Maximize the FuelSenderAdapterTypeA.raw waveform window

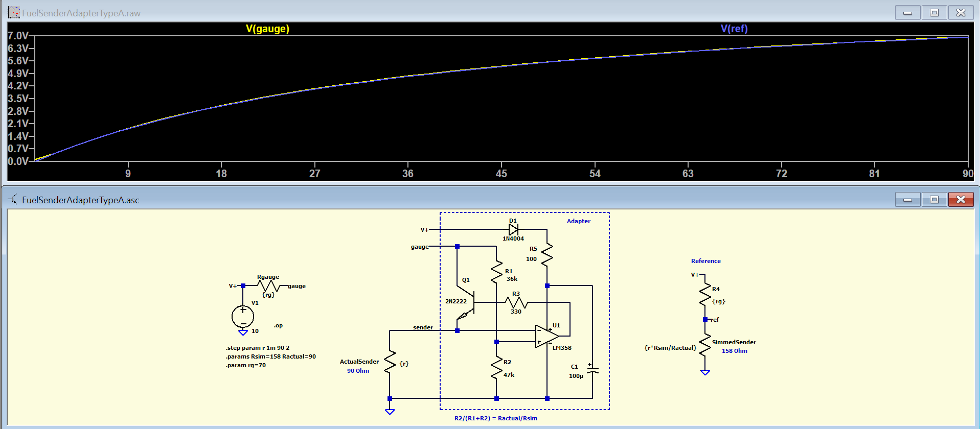[934, 13]
